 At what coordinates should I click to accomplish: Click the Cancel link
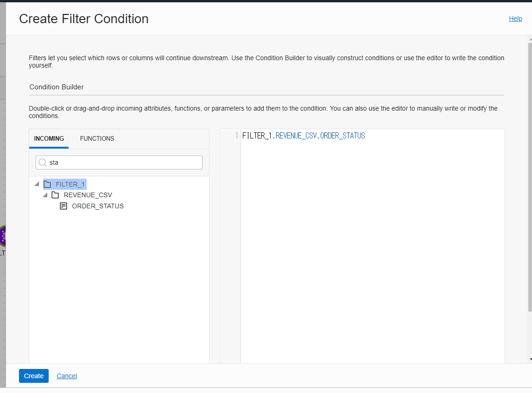coord(67,376)
